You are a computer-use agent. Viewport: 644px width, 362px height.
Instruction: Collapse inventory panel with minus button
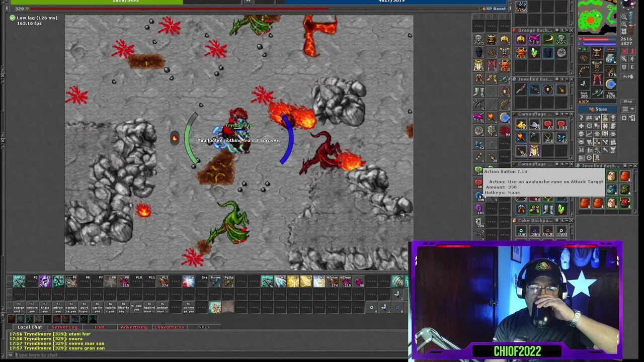tap(580, 49)
